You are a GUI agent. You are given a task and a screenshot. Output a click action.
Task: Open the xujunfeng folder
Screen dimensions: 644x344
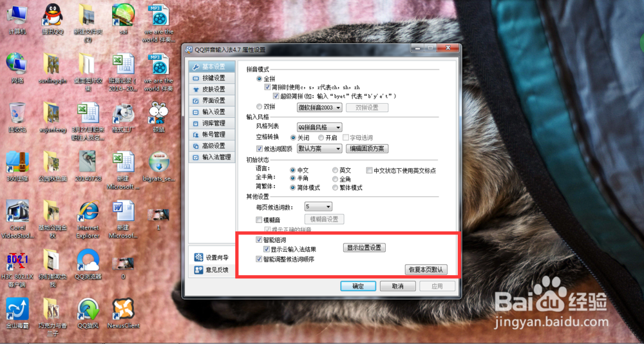(x=53, y=117)
